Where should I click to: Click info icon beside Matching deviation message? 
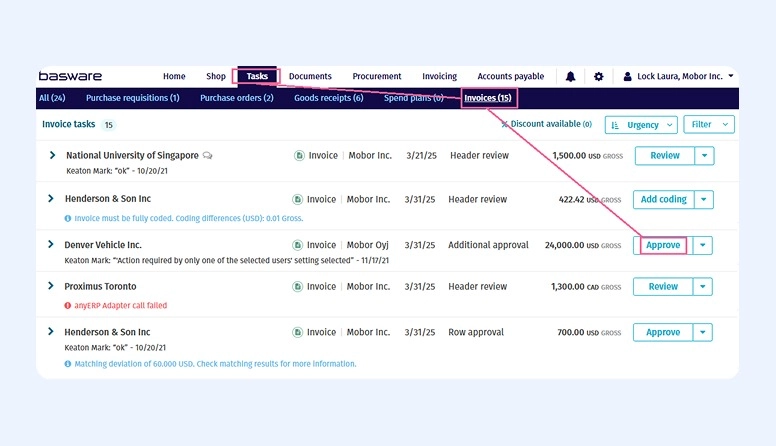click(x=68, y=364)
